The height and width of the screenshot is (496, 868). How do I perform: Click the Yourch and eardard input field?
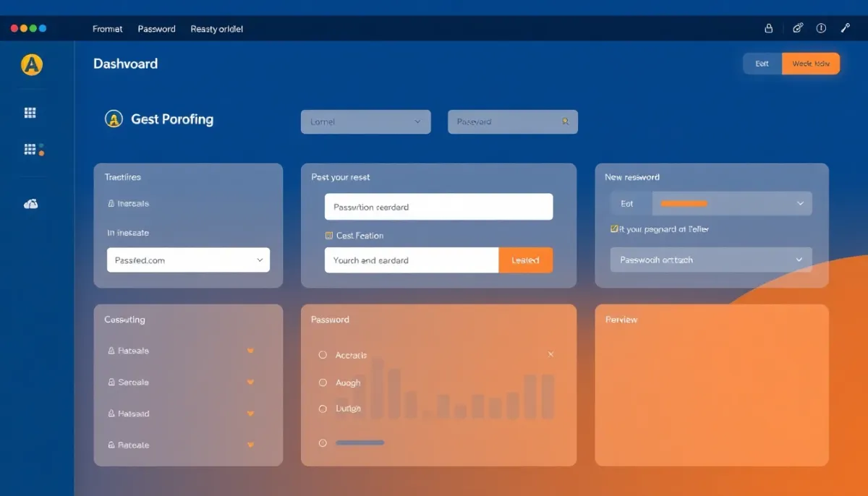click(412, 260)
